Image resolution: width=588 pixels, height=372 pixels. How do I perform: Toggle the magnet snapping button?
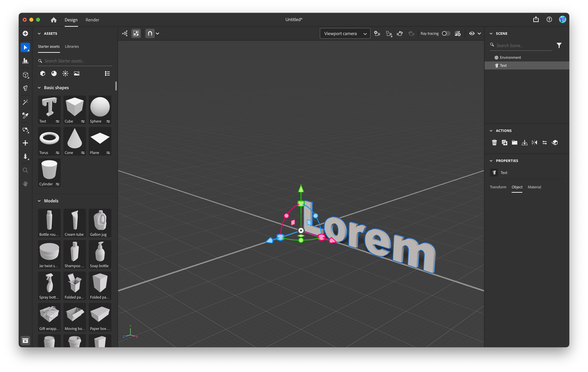tap(150, 34)
